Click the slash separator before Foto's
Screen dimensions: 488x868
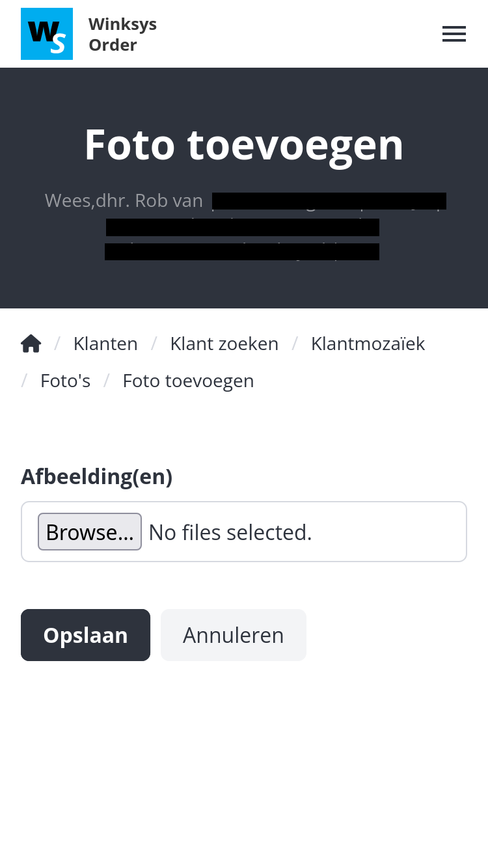[x=24, y=381]
